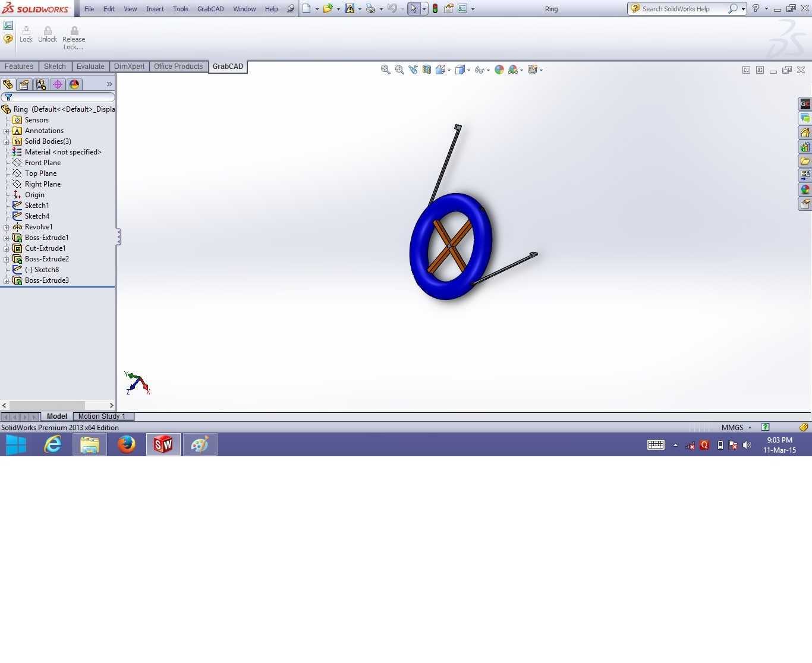Click the Rebuild traffic light icon
Image resolution: width=812 pixels, height=663 pixels.
[435, 8]
